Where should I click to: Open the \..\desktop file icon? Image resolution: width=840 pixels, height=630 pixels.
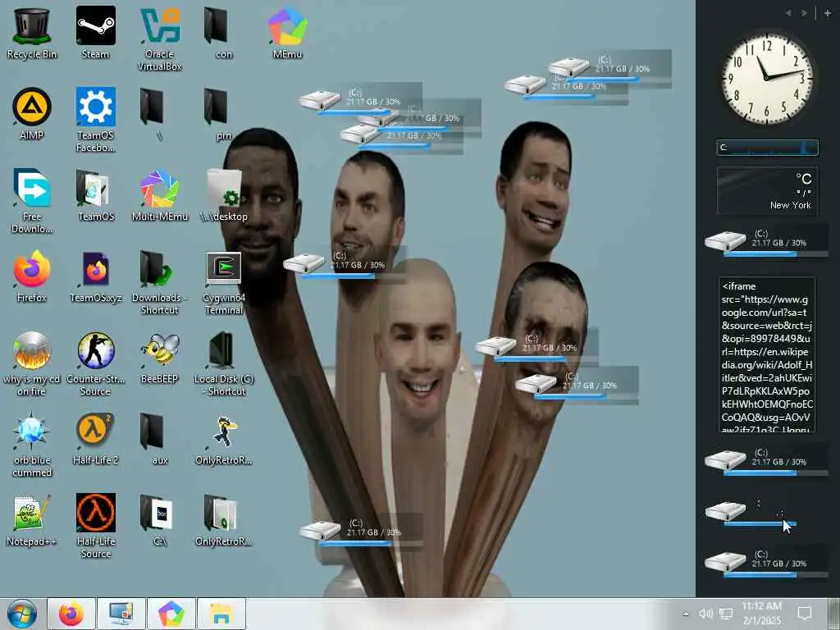[x=223, y=195]
